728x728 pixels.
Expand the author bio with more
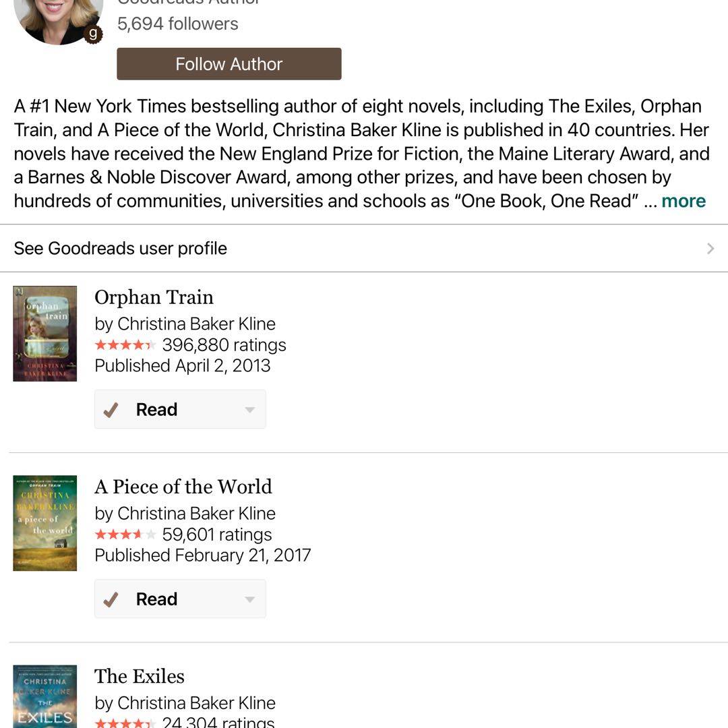coord(683,201)
